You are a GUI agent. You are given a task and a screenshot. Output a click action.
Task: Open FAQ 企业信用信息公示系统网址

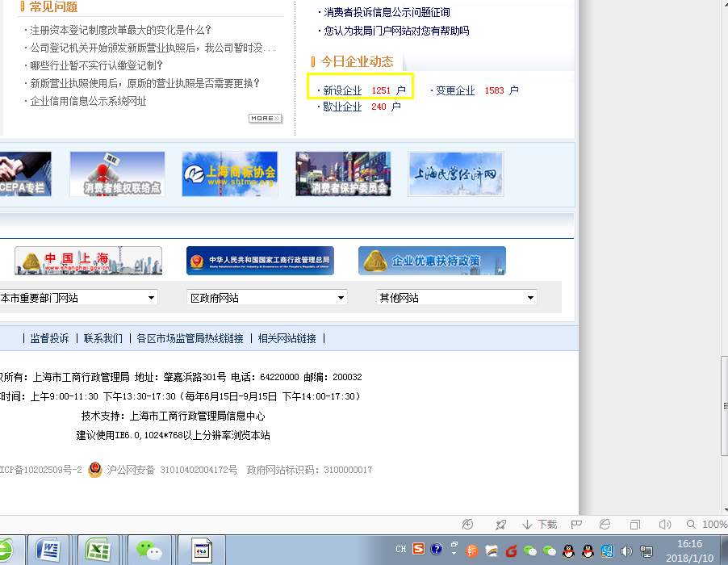88,101
